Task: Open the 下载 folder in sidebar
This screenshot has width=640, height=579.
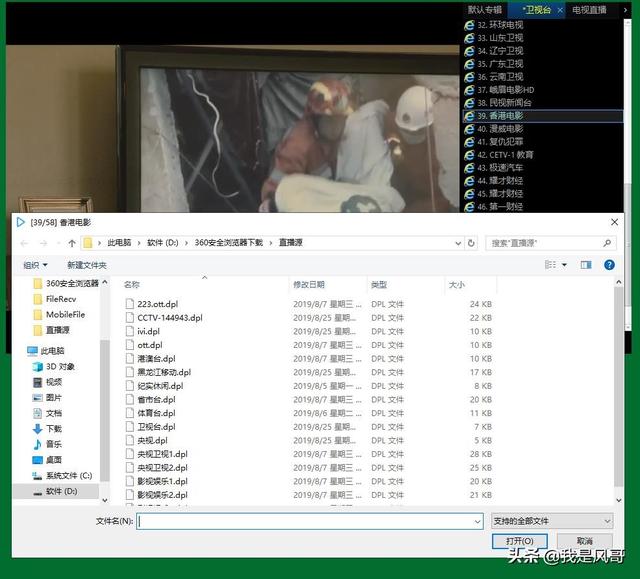Action: pos(53,428)
